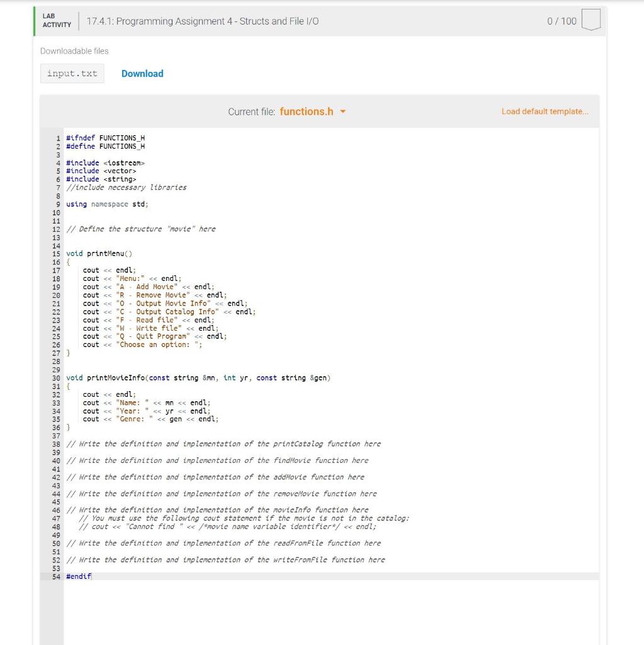Place cursor after #endif on line 54
This screenshot has width=644, height=645.
pos(91,575)
